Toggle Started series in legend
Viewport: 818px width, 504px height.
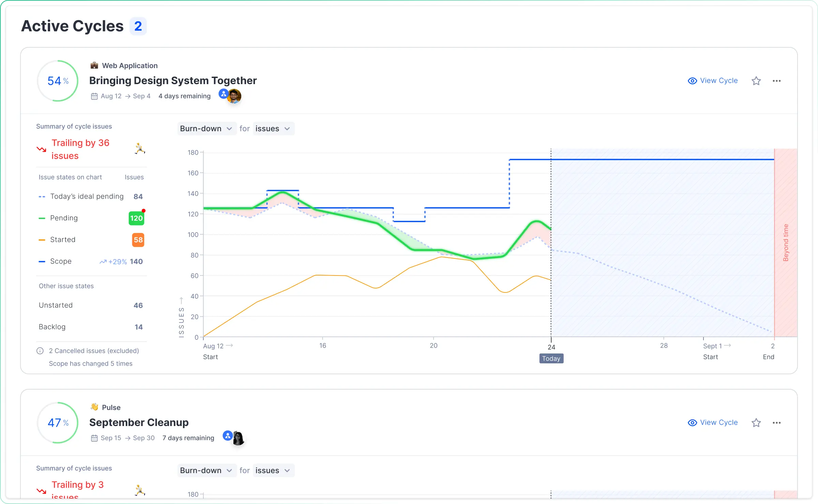pyautogui.click(x=63, y=240)
